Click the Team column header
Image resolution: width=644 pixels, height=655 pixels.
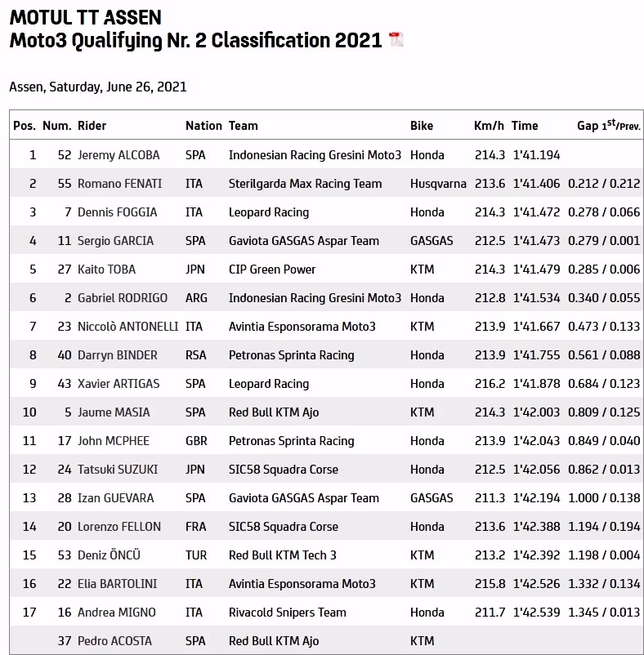(243, 126)
